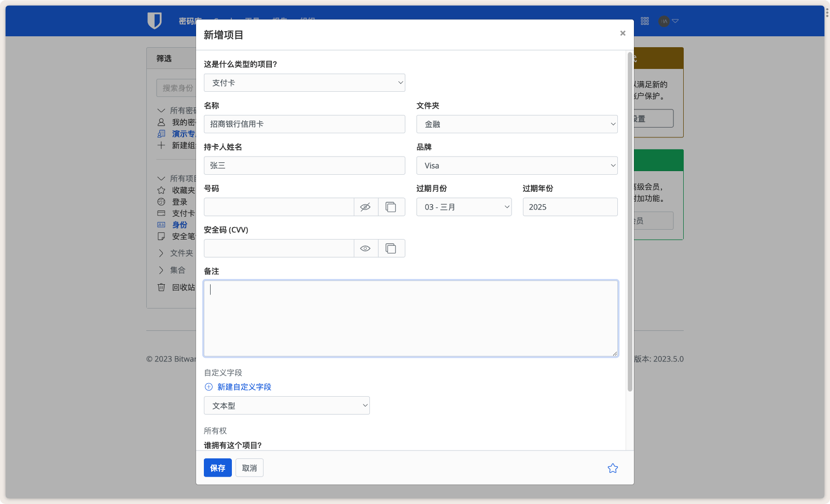Save the item with 保存 button
Image resolution: width=830 pixels, height=504 pixels.
(217, 468)
